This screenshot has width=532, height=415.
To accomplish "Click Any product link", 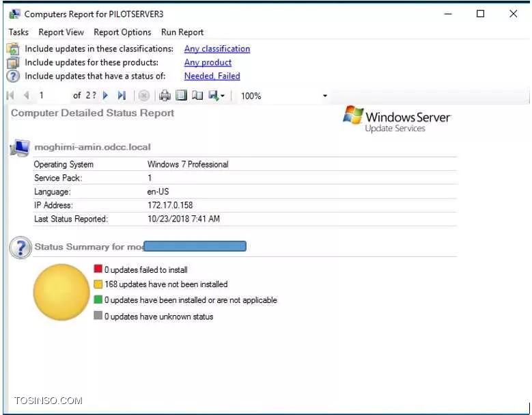I will coord(208,62).
